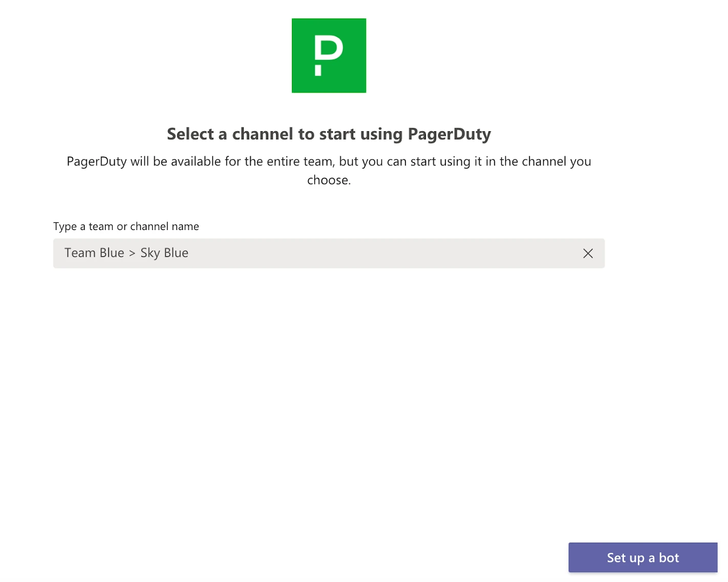Click the words "channel name" in the field label
This screenshot has width=728, height=582.
click(x=165, y=226)
